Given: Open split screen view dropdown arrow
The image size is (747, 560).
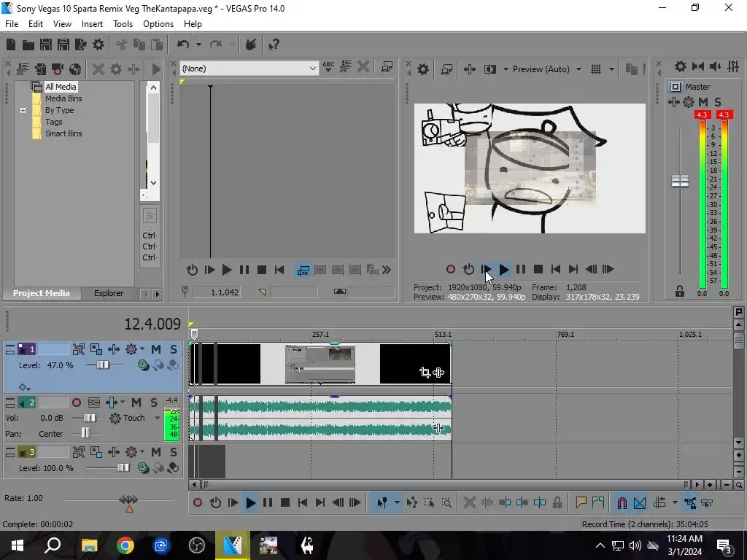Looking at the screenshot, I should click(x=506, y=69).
